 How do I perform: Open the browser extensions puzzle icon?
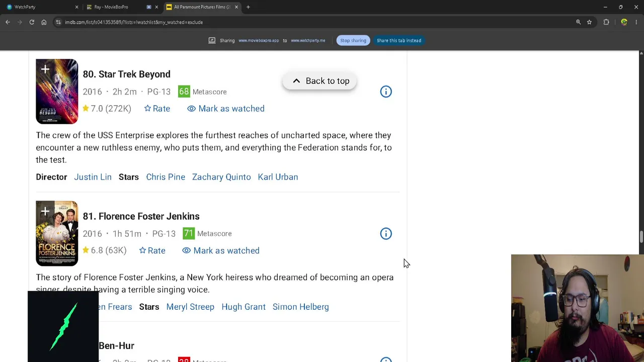pyautogui.click(x=606, y=22)
